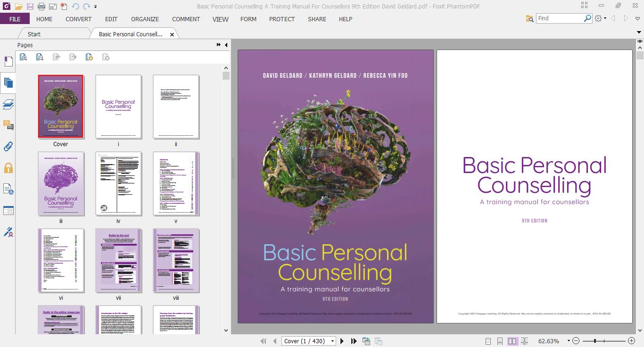Open the Layers navigation panel
The width and height of the screenshot is (644, 347).
(8, 104)
